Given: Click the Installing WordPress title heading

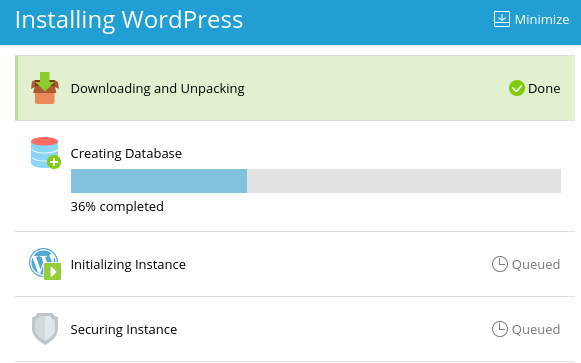Looking at the screenshot, I should pyautogui.click(x=129, y=20).
